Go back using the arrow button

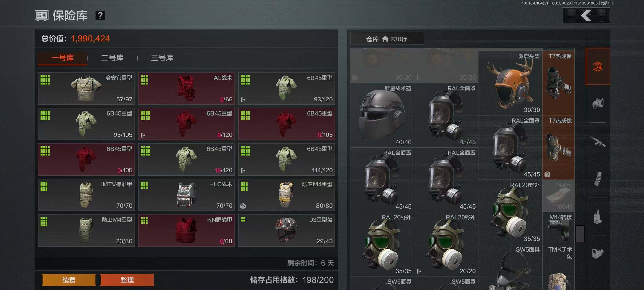tap(586, 15)
